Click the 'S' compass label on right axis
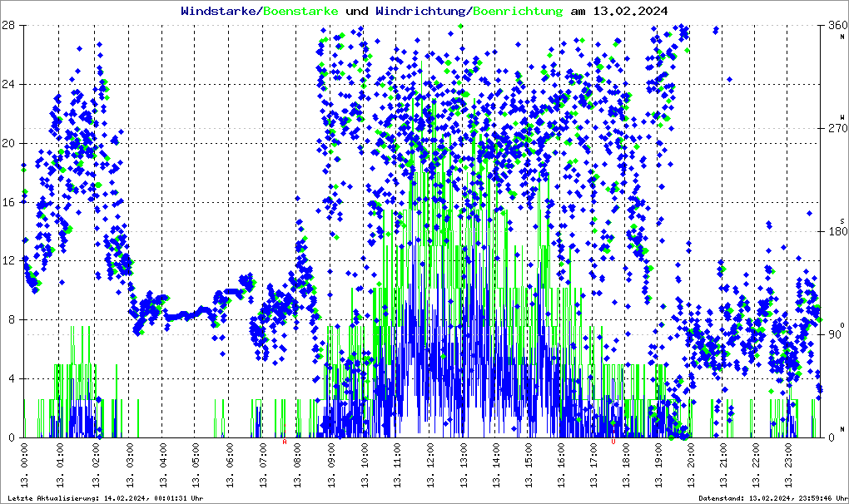The height and width of the screenshot is (504, 849). [842, 221]
